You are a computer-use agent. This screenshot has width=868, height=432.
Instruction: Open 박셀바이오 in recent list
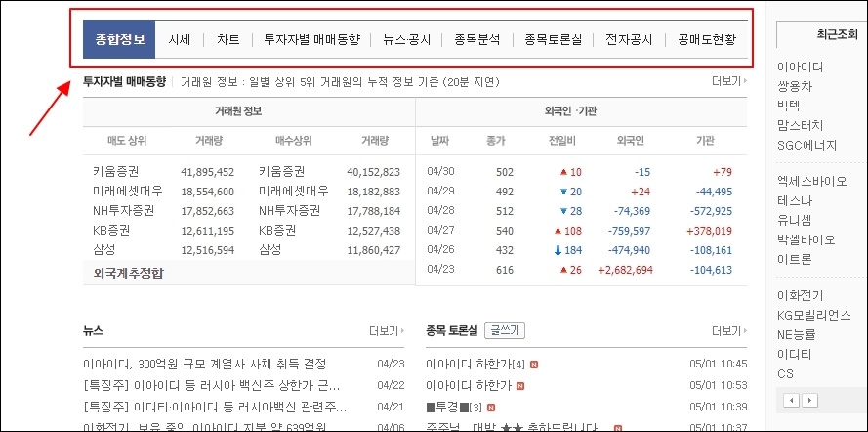pyautogui.click(x=806, y=239)
